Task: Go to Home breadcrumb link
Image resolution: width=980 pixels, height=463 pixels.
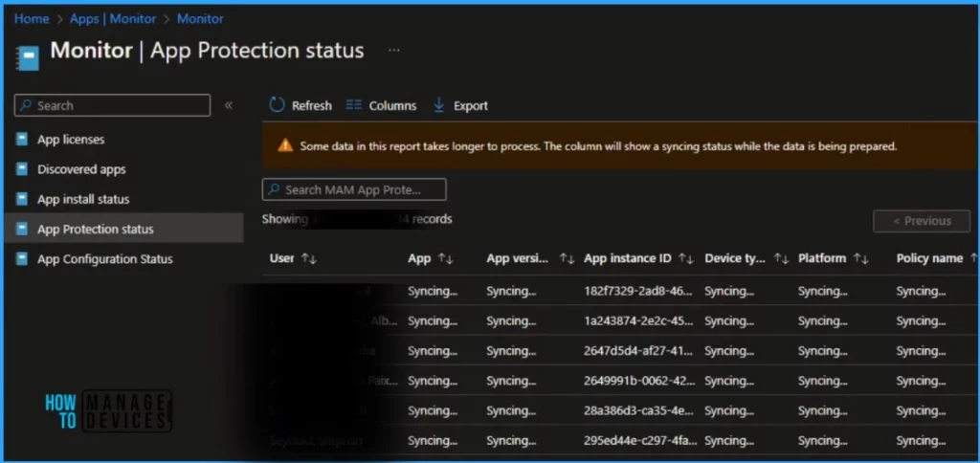Action: pos(32,19)
